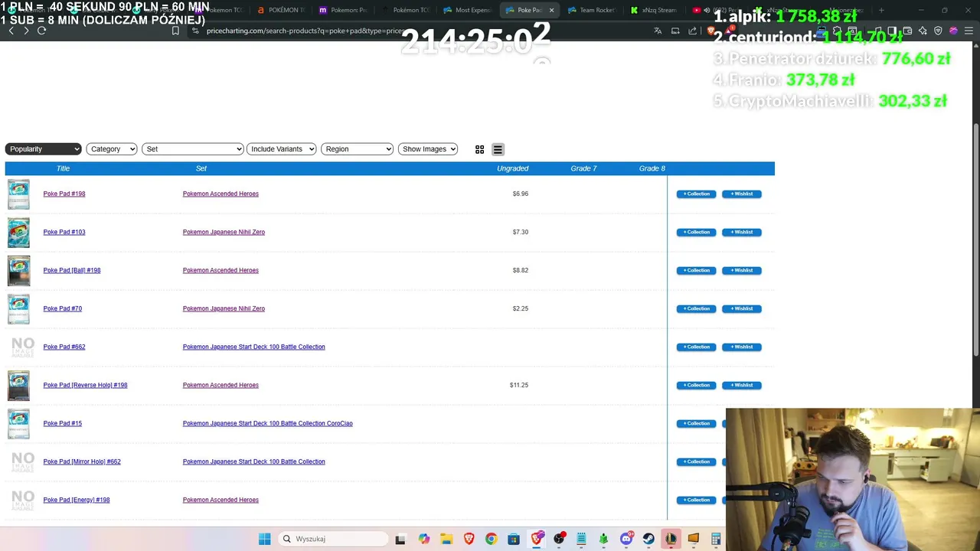Go forward with browser forward arrow
The image size is (980, 551).
pos(26,31)
